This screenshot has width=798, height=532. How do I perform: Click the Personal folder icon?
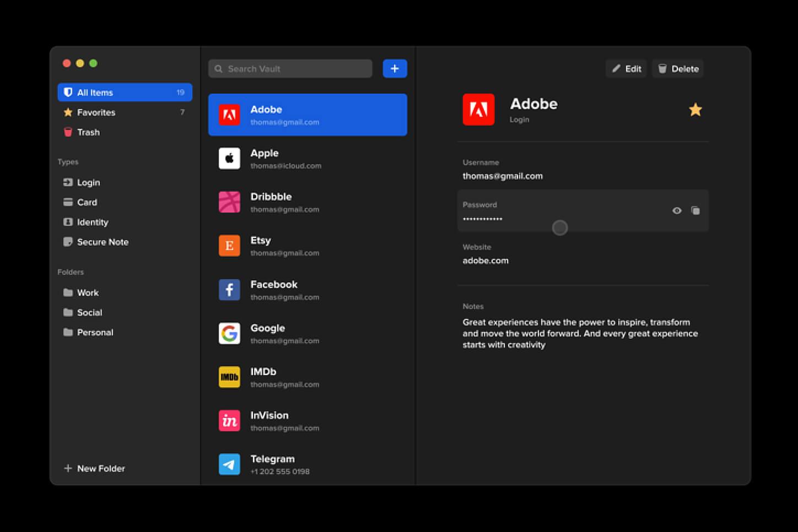[x=68, y=332]
